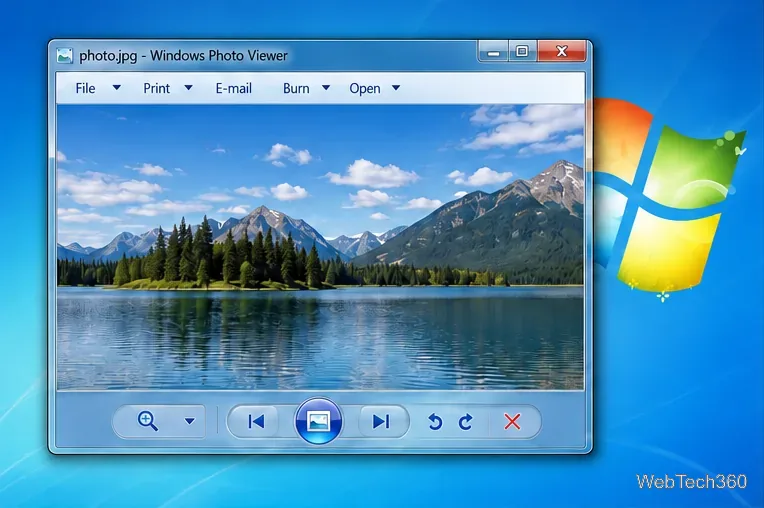Go to the previous photo
The width and height of the screenshot is (764, 508).
(x=256, y=421)
